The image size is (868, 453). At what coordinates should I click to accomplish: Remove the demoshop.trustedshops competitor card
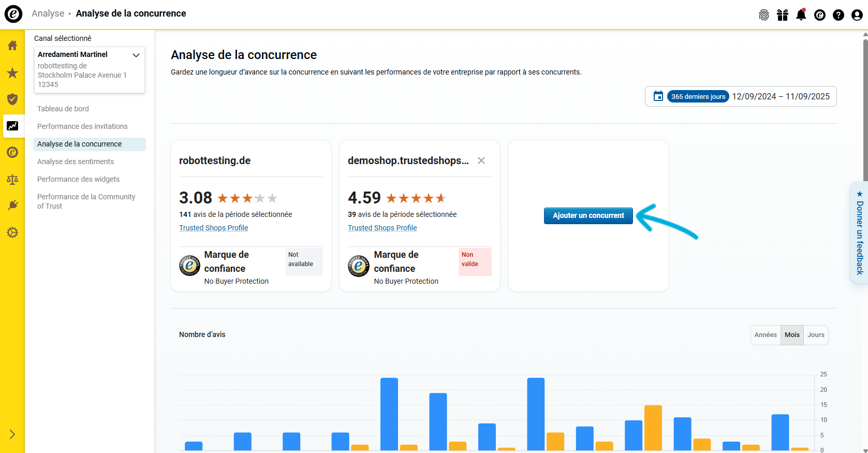(x=481, y=160)
